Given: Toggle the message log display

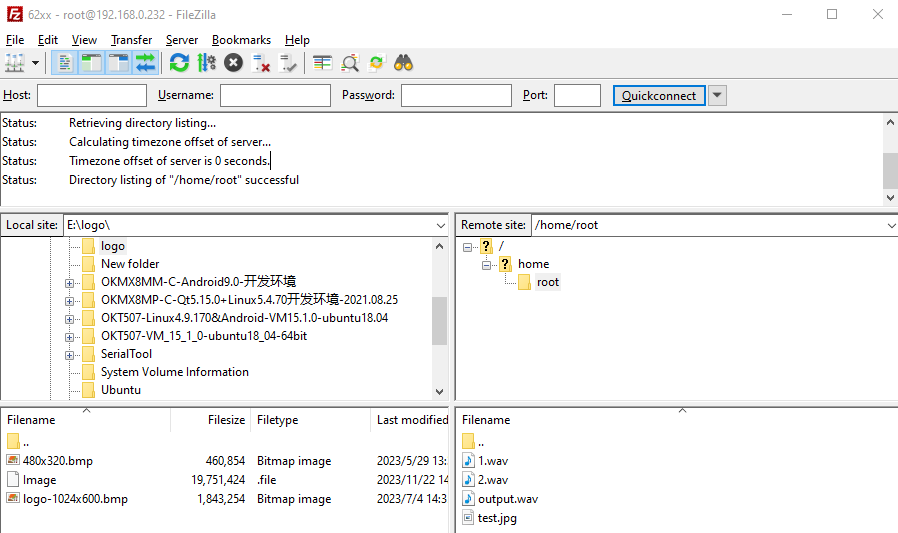Looking at the screenshot, I should point(65,63).
